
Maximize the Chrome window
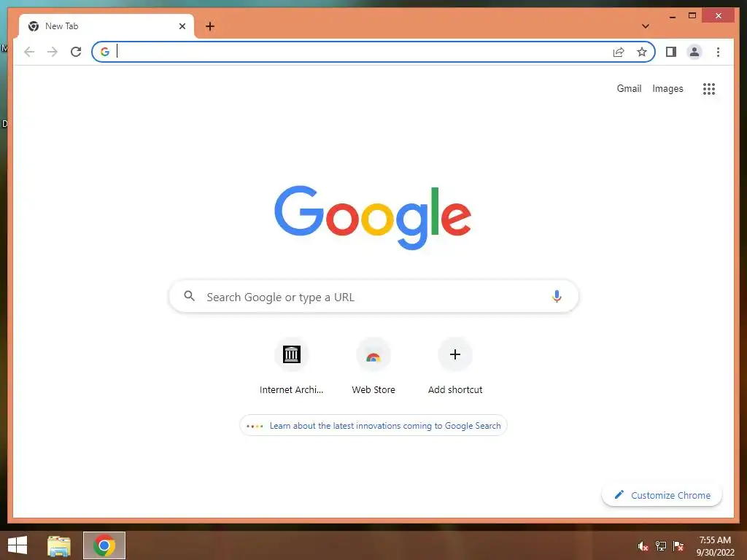692,16
